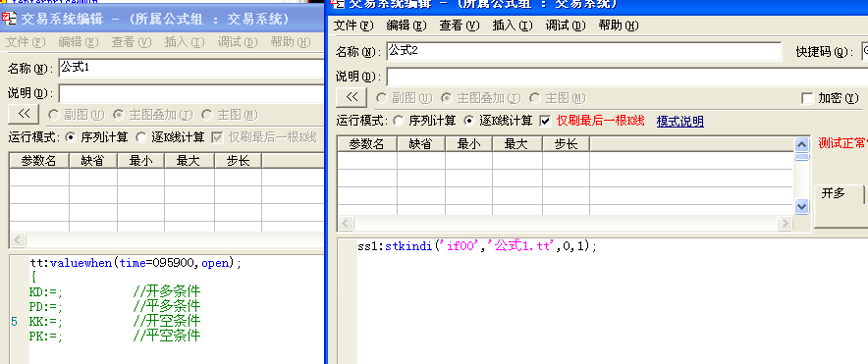Select 副图 radio in 公式2 window
This screenshot has width=868, height=364.
tap(381, 98)
